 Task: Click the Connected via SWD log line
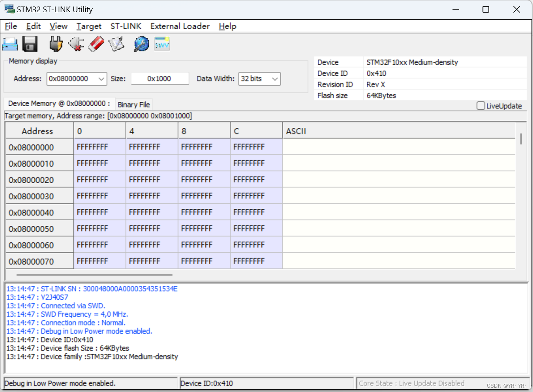(56, 306)
